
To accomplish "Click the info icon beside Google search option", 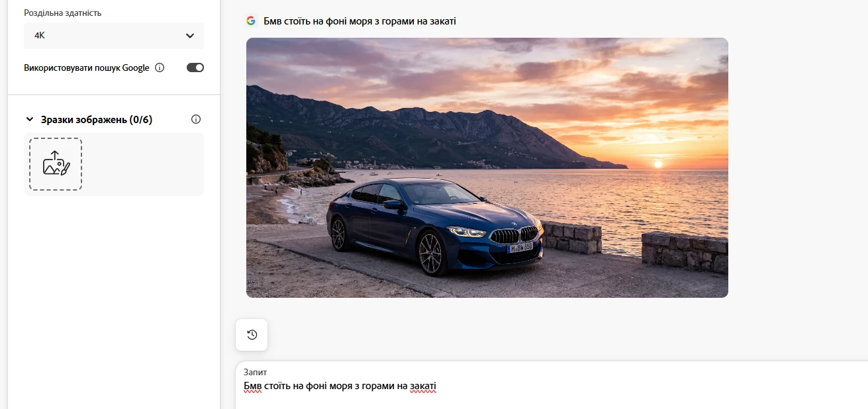I will [160, 68].
